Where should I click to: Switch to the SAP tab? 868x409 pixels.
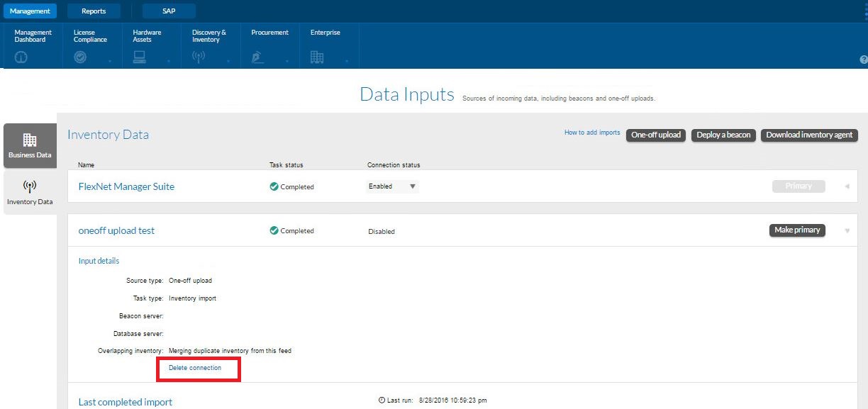[x=169, y=11]
